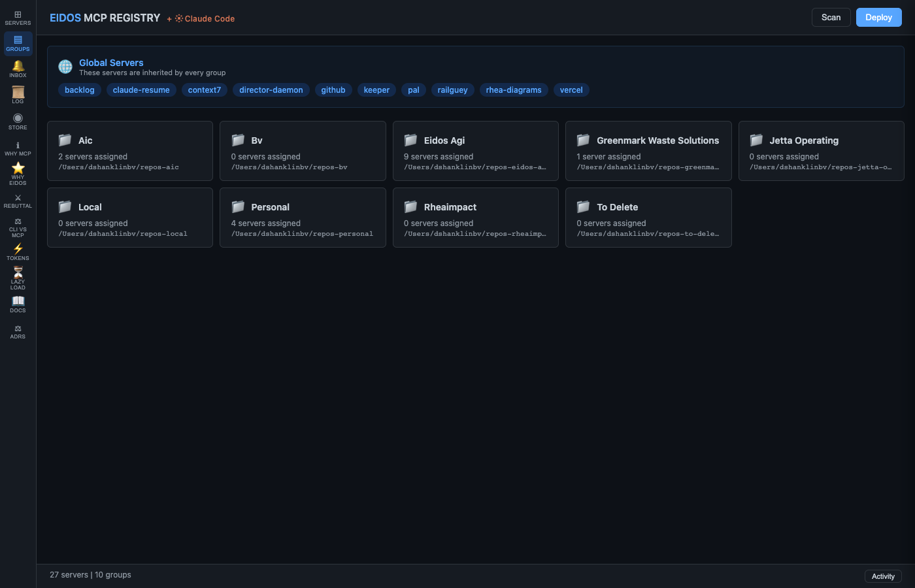
Task: Select the claude-resume server tag
Action: pos(141,90)
